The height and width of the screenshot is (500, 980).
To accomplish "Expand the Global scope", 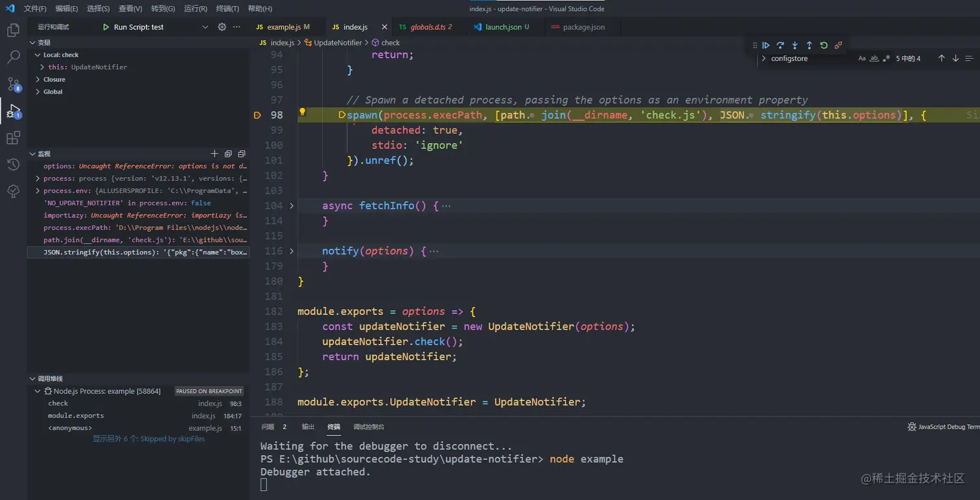I will (38, 92).
